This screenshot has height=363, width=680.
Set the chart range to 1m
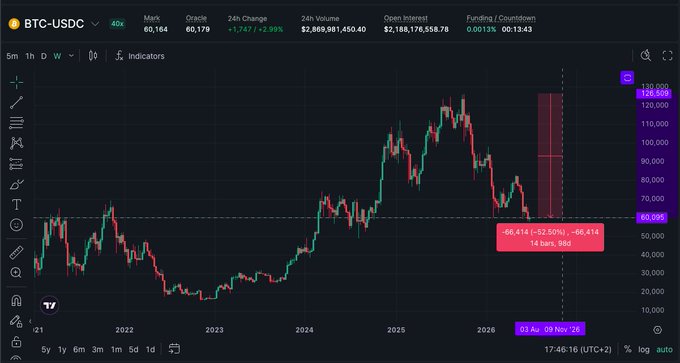pyautogui.click(x=116, y=350)
